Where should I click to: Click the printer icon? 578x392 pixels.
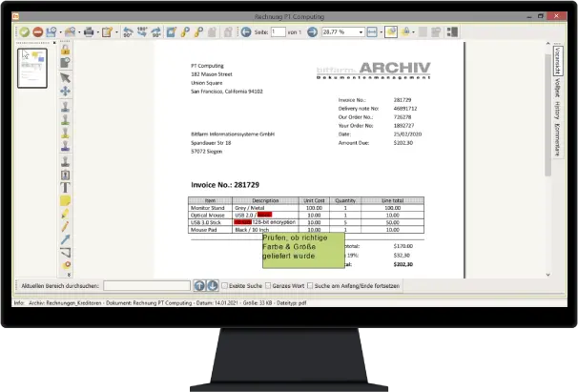pyautogui.click(x=89, y=32)
